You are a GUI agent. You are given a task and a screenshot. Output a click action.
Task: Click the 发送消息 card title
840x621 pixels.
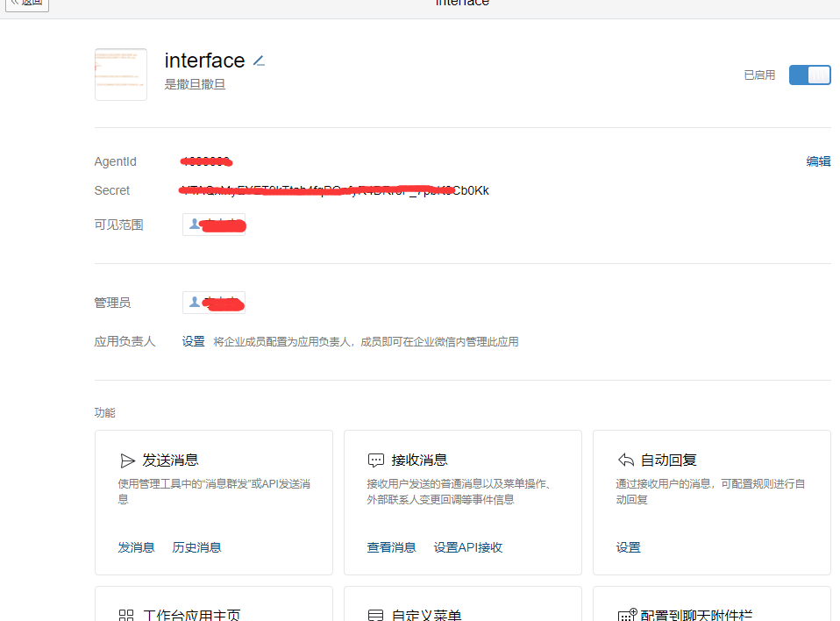point(170,460)
